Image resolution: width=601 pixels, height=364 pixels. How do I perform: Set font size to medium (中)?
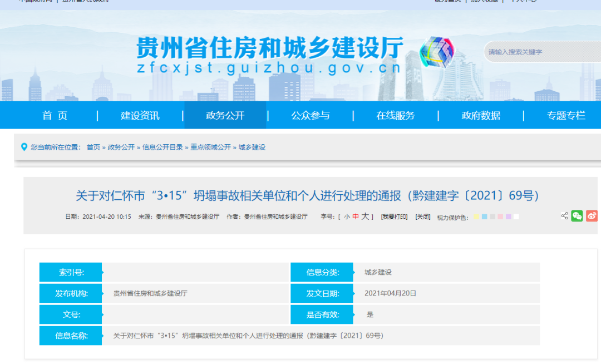coord(356,217)
